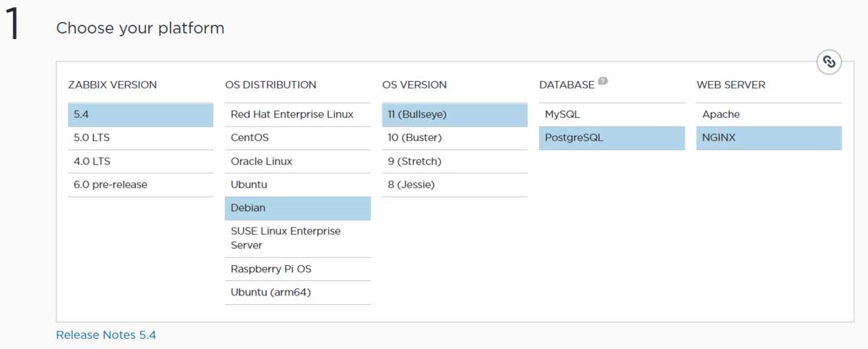The image size is (868, 349).
Task: Select Zabbix version 4.0 LTS
Action: [140, 161]
